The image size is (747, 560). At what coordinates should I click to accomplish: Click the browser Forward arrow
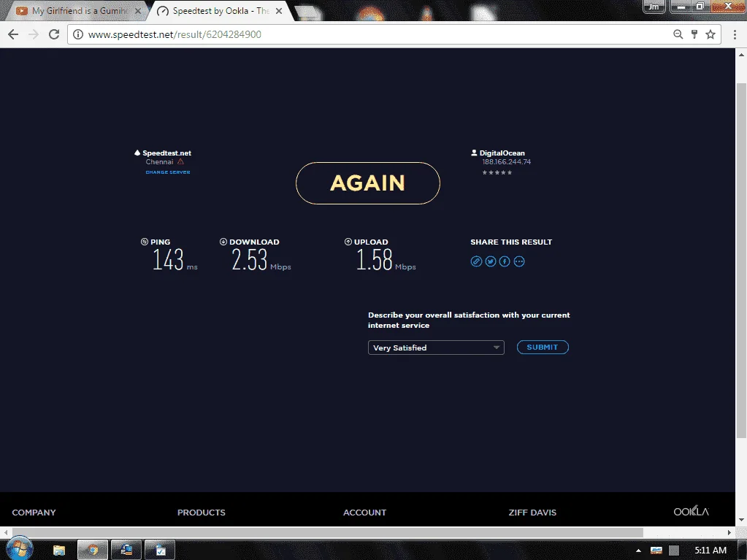[34, 34]
